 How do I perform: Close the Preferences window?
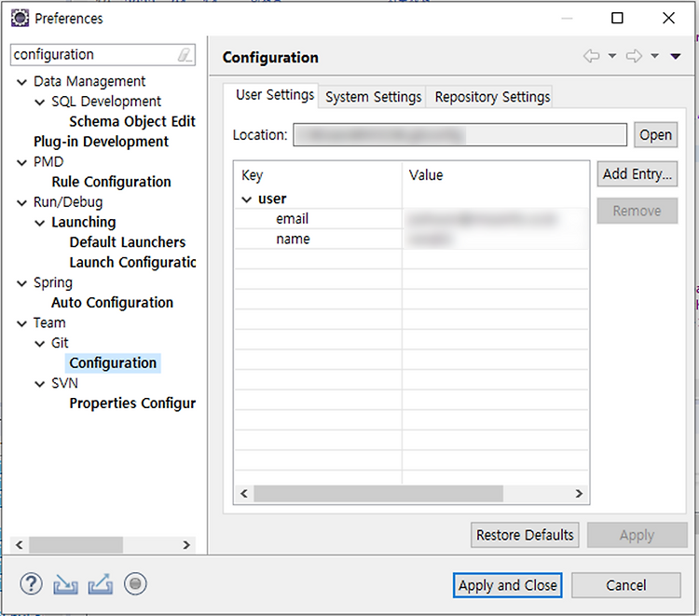[668, 19]
